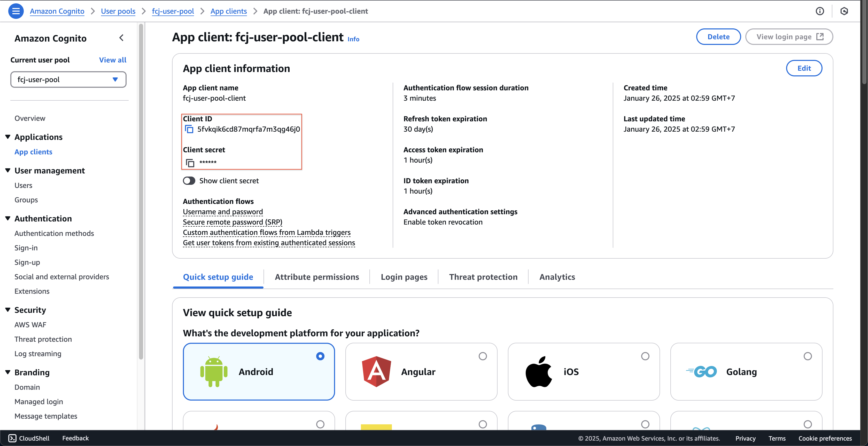Image resolution: width=868 pixels, height=446 pixels.
Task: Go to App clients breadcrumb
Action: [x=228, y=11]
